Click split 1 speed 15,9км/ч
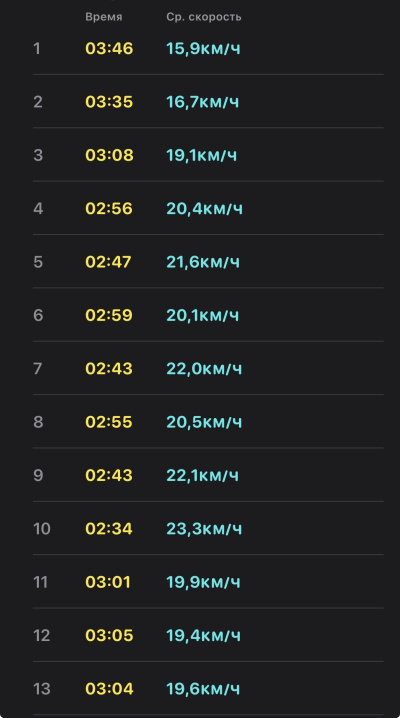This screenshot has height=718, width=400. pos(203,49)
